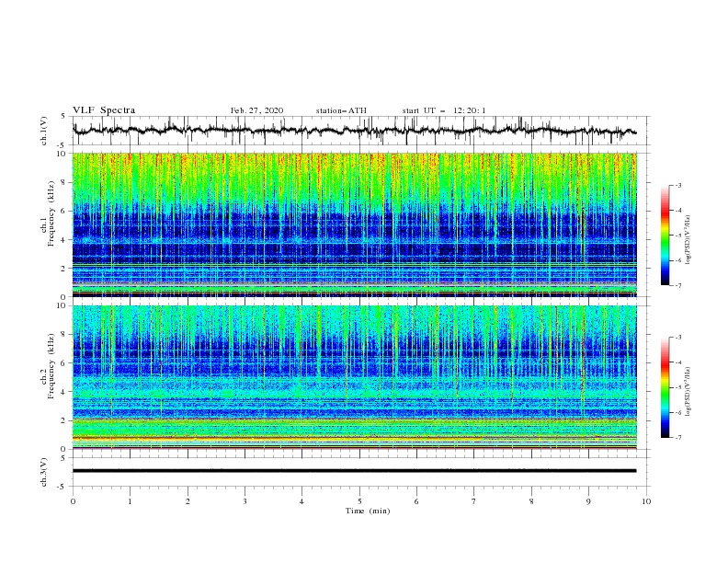Viewport: 728px width, 563px height.
Task: Click the "log(PSD)(V²/Hz)" label beside ch.2 colorbar
Action: [688, 392]
